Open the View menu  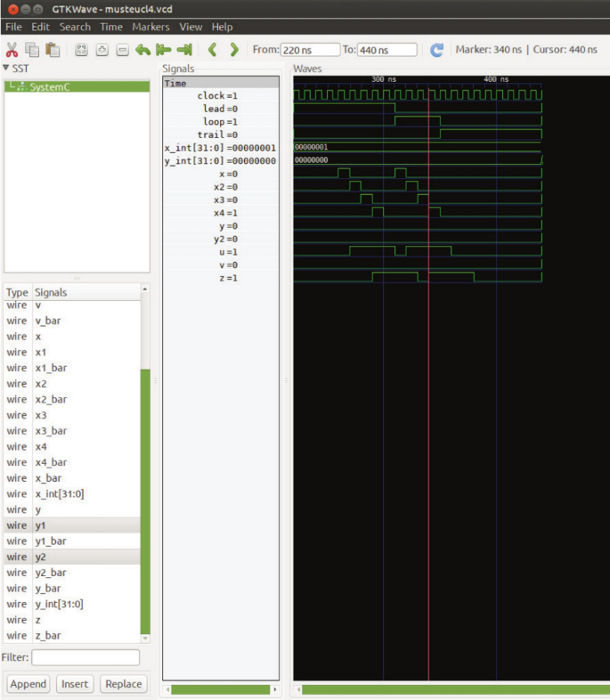191,27
